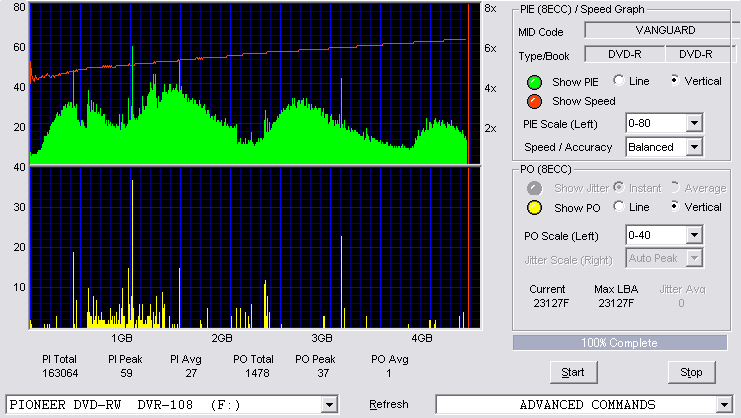Click the Show PIE label
This screenshot has height=418, width=741.
[x=575, y=82]
